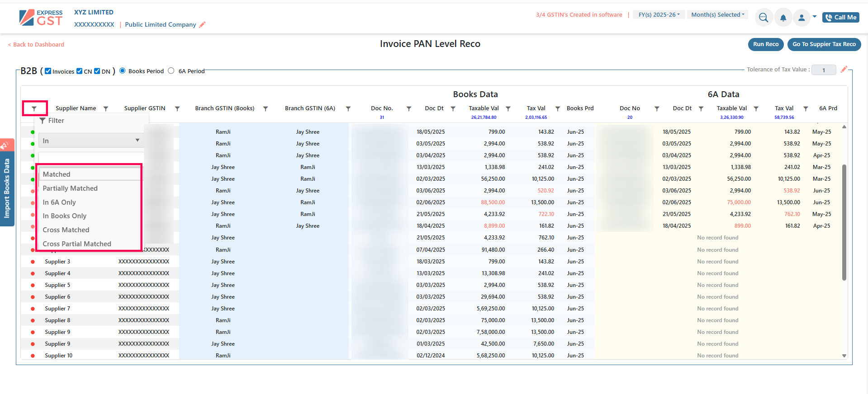Toggle the CN checkbox
The width and height of the screenshot is (868, 394).
point(80,71)
